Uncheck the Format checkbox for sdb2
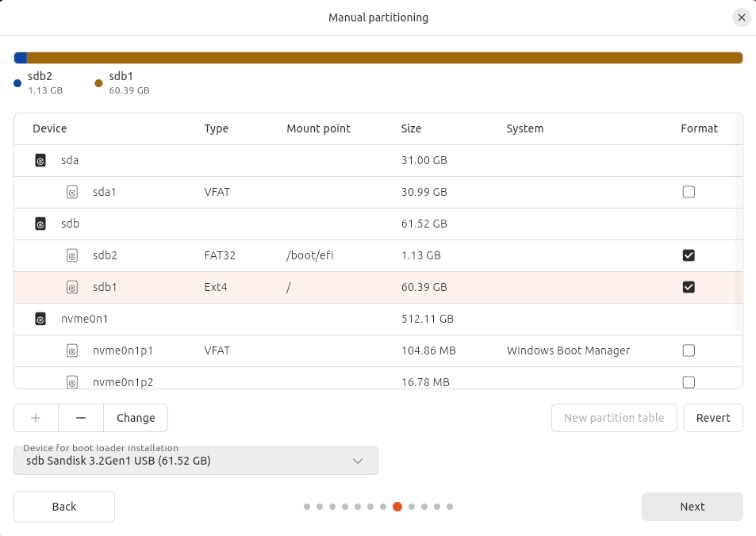This screenshot has height=536, width=756. [x=689, y=255]
